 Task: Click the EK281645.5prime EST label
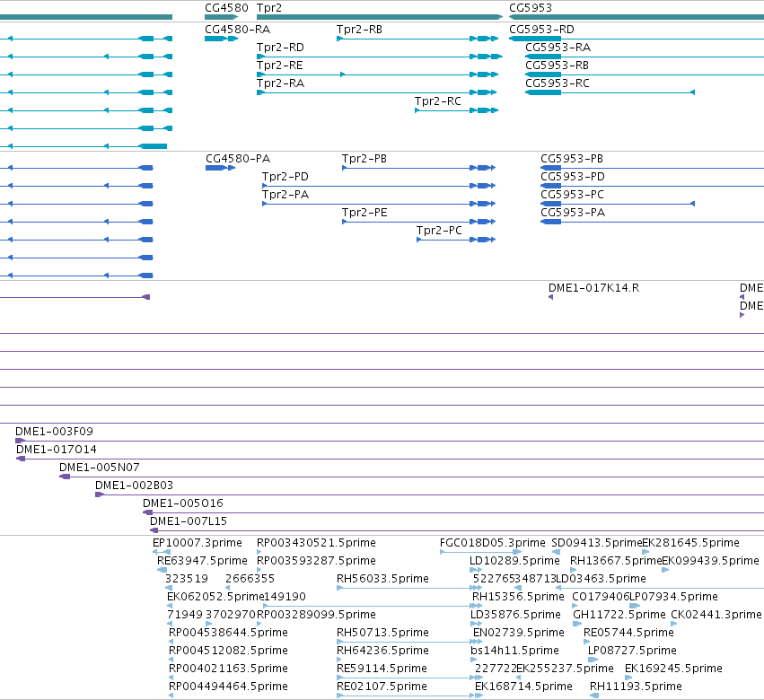(690, 543)
